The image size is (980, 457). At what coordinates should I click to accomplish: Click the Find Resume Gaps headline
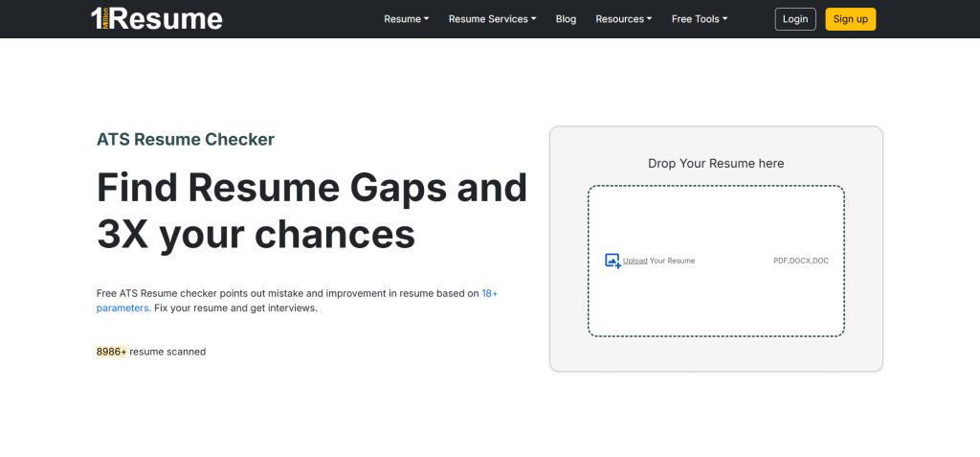[312, 211]
